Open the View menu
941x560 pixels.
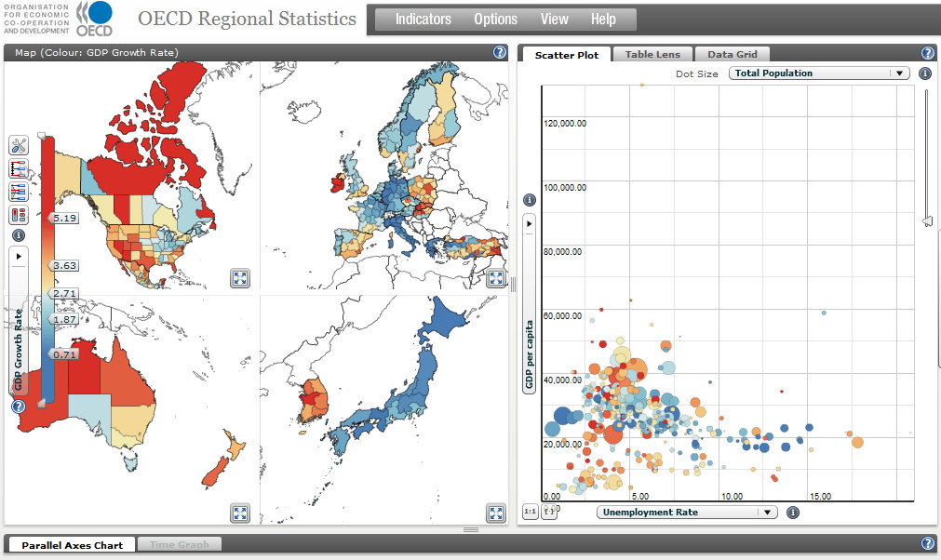pos(555,20)
